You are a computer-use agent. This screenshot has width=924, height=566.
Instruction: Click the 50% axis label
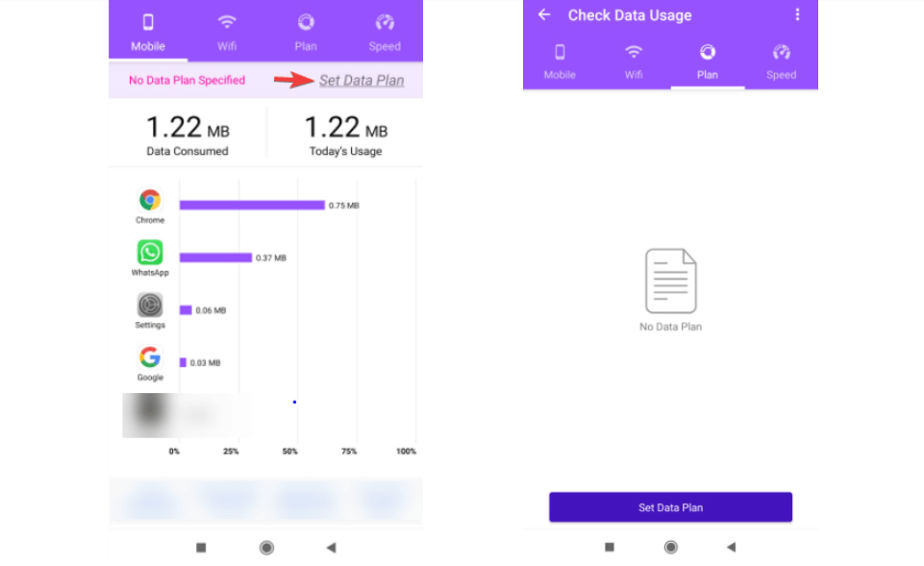coord(290,451)
